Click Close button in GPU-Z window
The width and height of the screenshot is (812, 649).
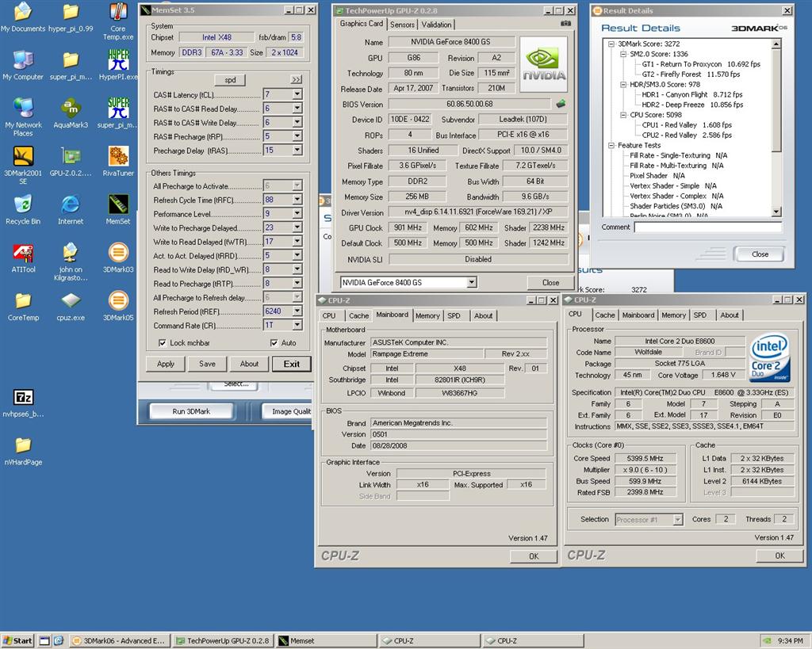coord(550,283)
